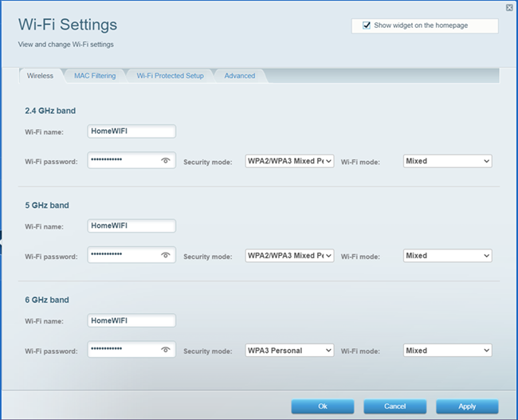Reveal the 6 GHz Wi-Fi password with eye icon
The image size is (518, 420).
166,350
